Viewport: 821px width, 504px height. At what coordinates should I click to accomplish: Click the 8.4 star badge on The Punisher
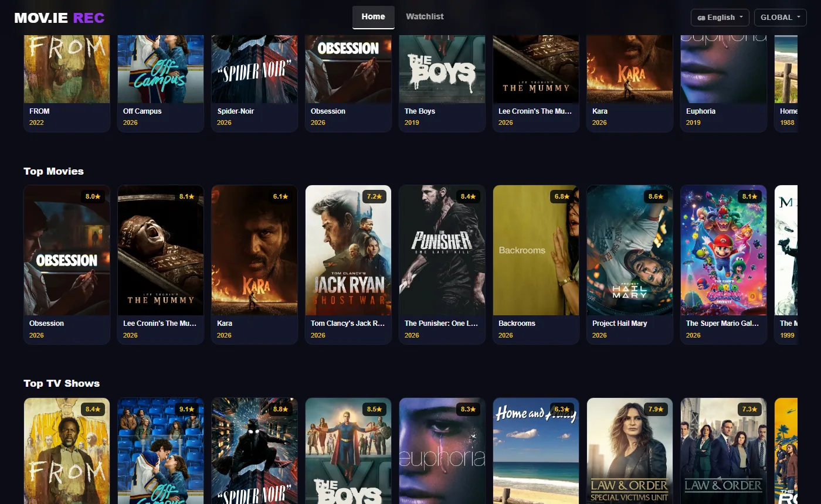[x=468, y=196]
